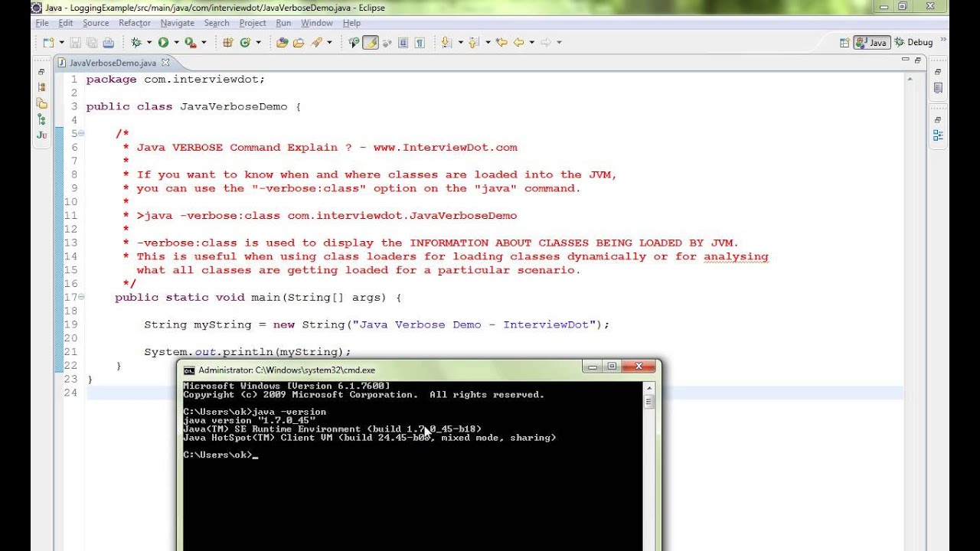Image resolution: width=980 pixels, height=551 pixels.
Task: Click the Run External Tools icon
Action: coord(191,43)
